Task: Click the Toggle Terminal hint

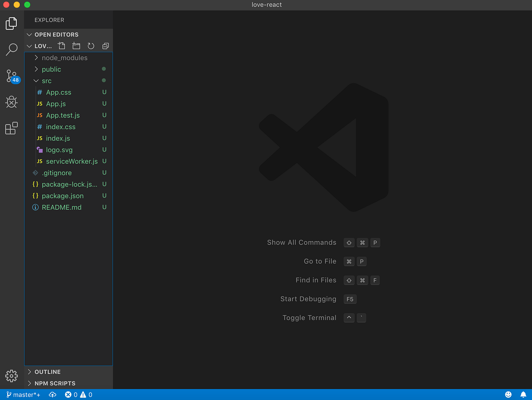Action: (x=309, y=318)
